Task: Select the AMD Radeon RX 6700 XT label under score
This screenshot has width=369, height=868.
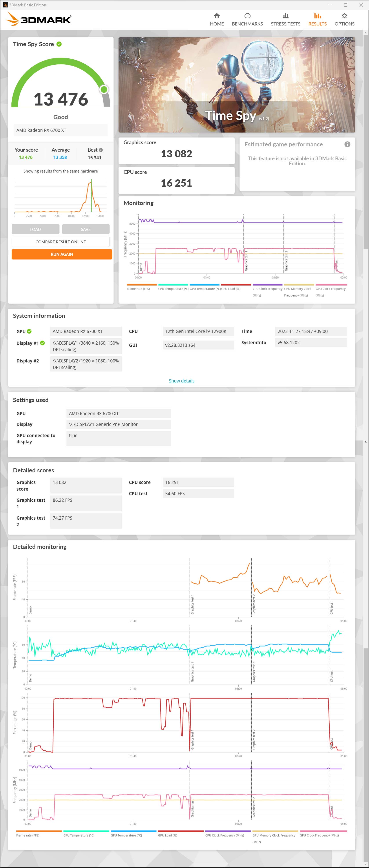Action: click(x=61, y=130)
